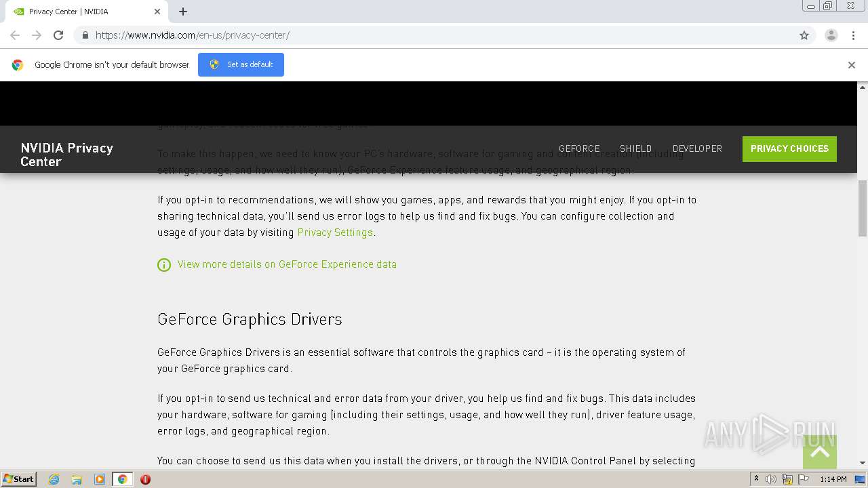Click the scrollbar up arrow

click(x=863, y=87)
